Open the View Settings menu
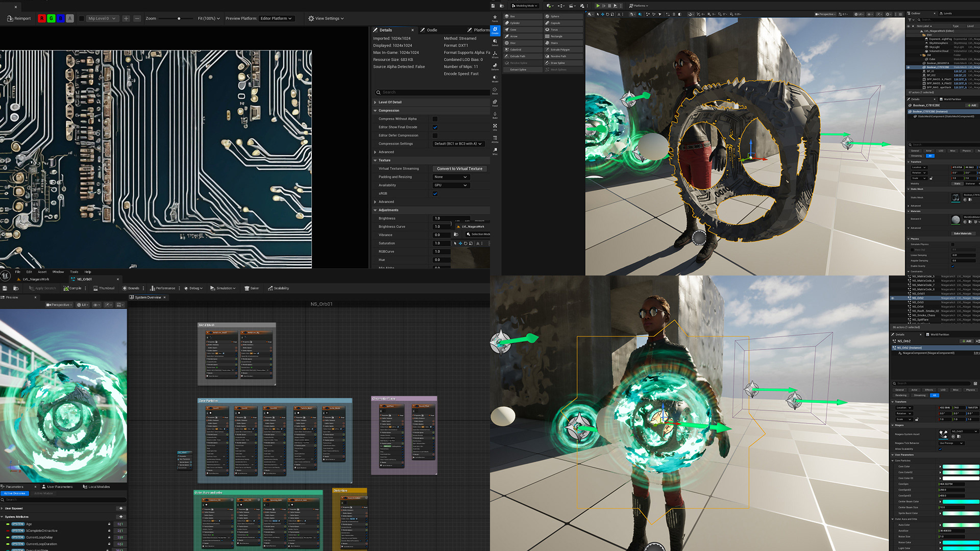This screenshot has height=551, width=980. click(x=326, y=18)
